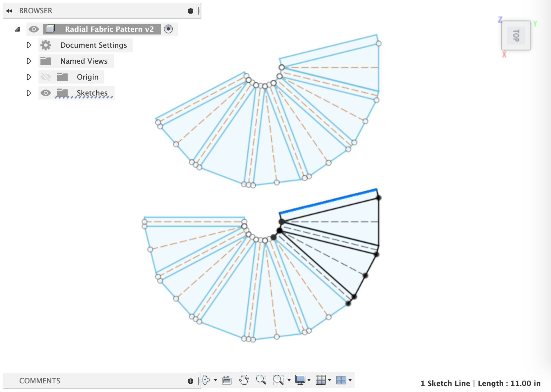Click Top on the ViewCube

516,35
